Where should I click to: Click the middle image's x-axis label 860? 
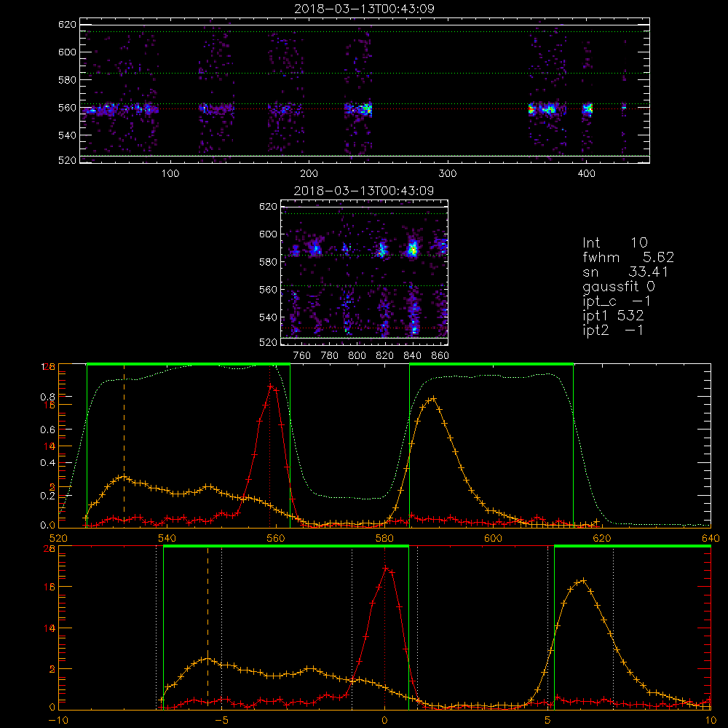tap(440, 356)
